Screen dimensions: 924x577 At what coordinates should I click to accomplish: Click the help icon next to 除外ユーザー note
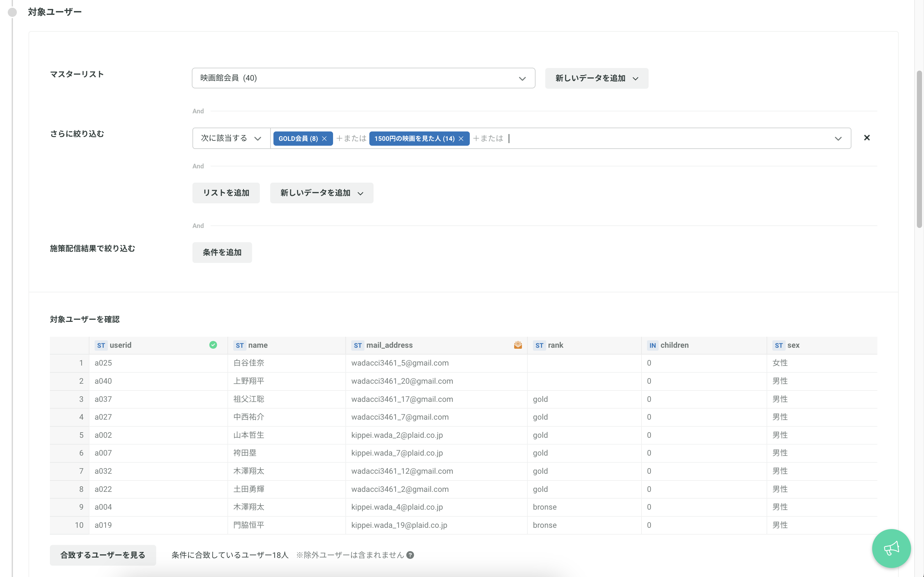coord(410,555)
